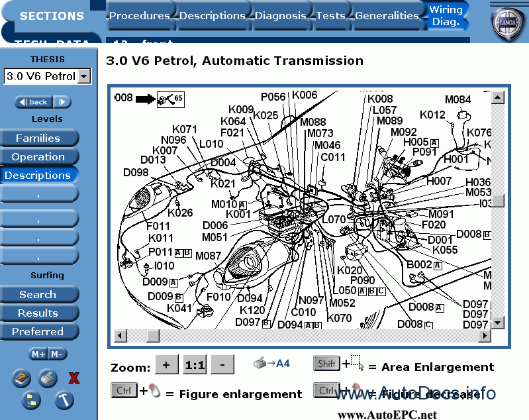Select the Operation level button
Screen dimensions: 529x420
pyautogui.click(x=38, y=156)
